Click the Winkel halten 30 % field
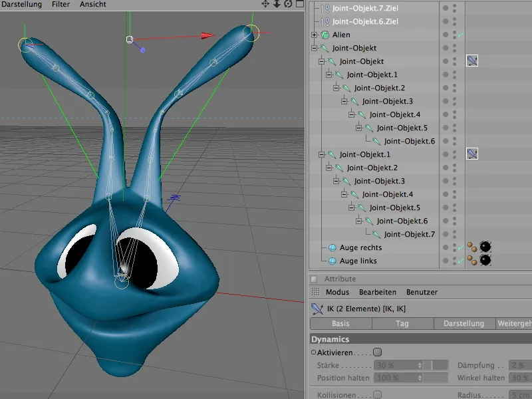Image resolution: width=532 pixels, height=399 pixels. click(520, 378)
